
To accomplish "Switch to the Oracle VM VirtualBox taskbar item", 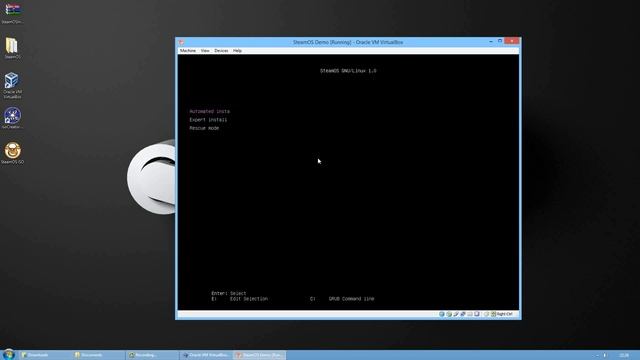I will (x=206, y=355).
